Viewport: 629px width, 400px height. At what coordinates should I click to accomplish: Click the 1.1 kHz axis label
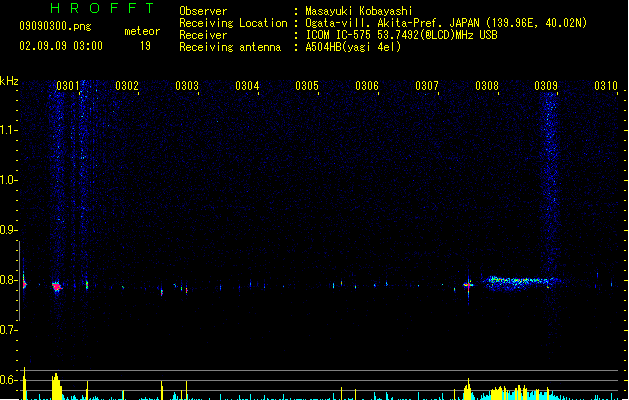coord(8,130)
